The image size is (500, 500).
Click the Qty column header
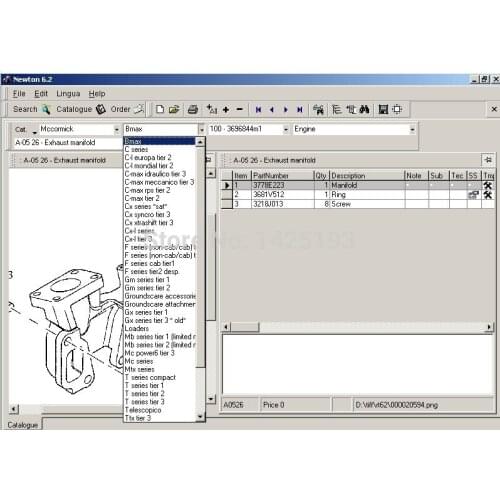click(322, 176)
